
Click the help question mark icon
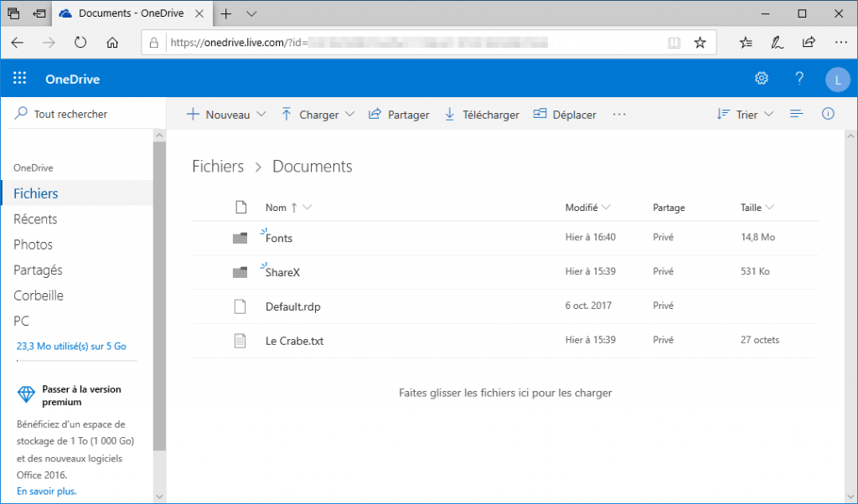point(799,78)
